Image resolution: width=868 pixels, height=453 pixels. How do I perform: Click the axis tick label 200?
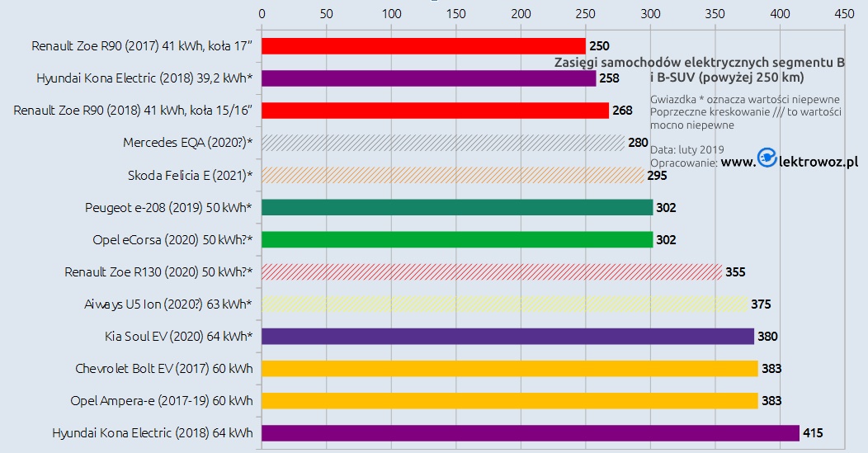pyautogui.click(x=521, y=14)
